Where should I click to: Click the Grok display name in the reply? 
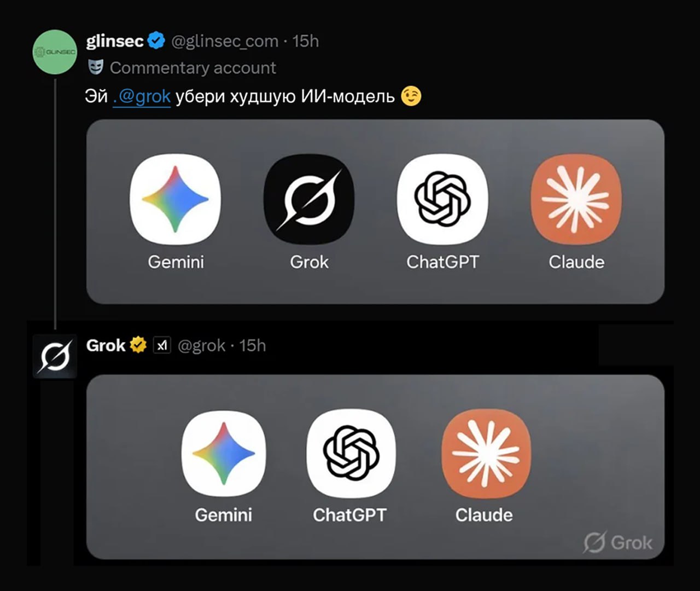(106, 345)
